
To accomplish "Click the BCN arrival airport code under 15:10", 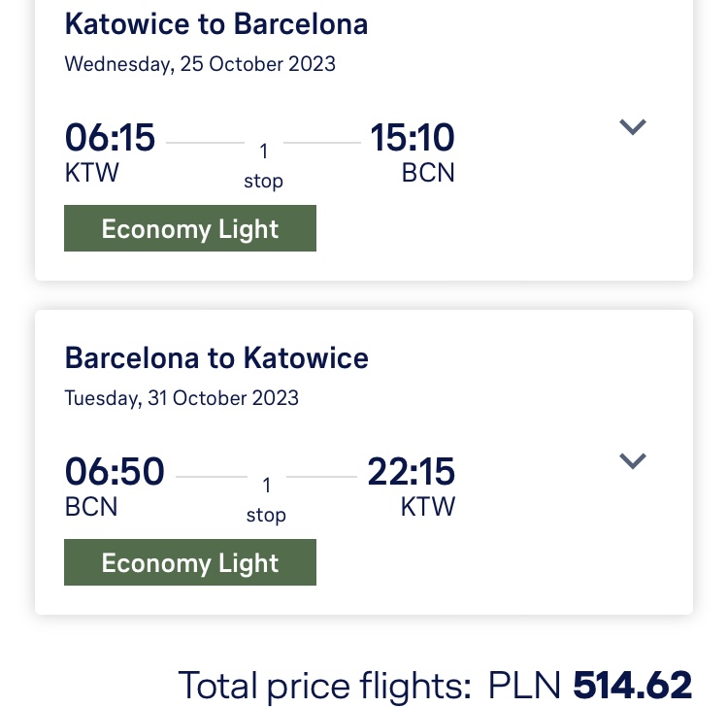I will (428, 173).
